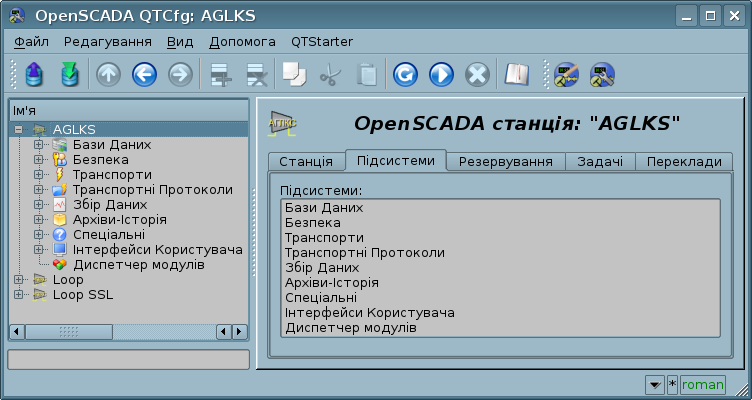Click the tree panel horizontal scrollbar
This screenshot has height=400, width=752.
[x=128, y=331]
